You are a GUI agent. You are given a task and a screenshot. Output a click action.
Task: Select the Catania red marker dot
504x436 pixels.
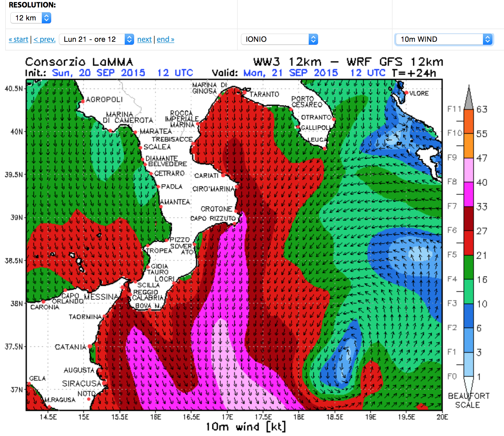point(90,346)
